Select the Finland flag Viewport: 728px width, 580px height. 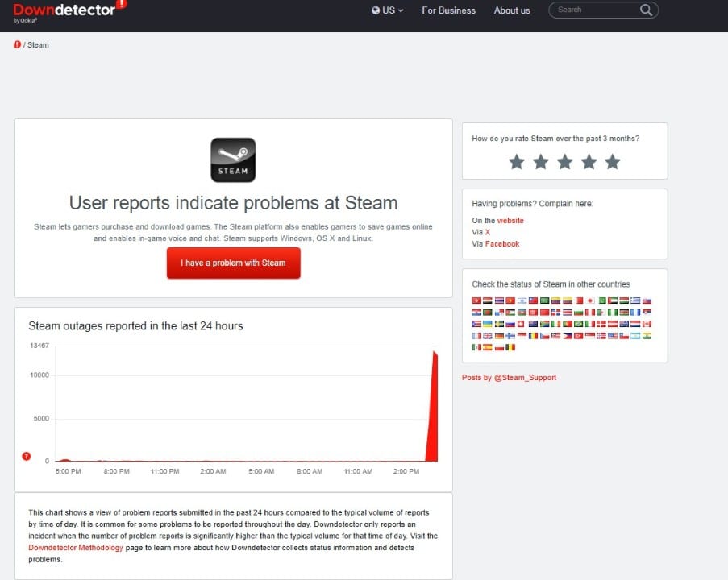point(510,336)
